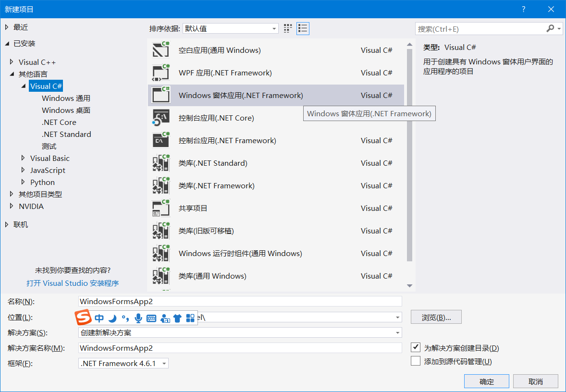Collapse the 其他语言 node arrow

(12, 74)
